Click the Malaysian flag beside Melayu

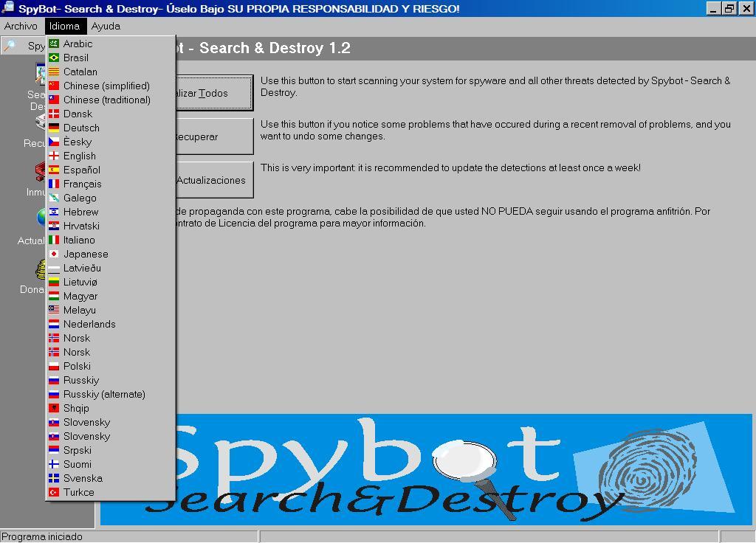[x=54, y=310]
